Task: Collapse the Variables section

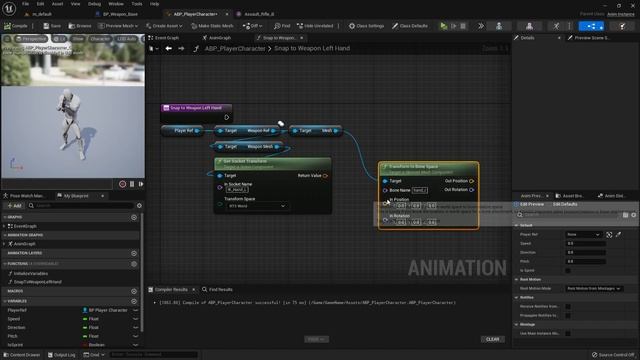Action: coord(5,301)
